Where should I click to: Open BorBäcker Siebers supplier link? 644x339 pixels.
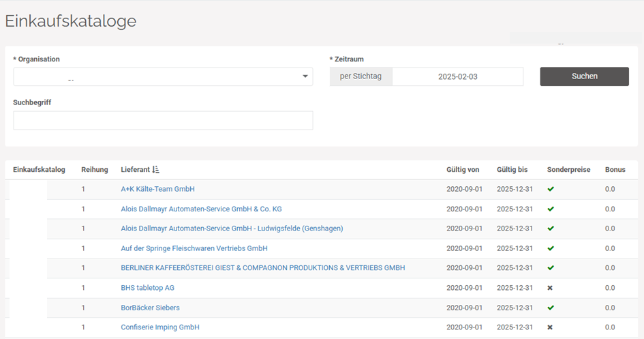150,308
